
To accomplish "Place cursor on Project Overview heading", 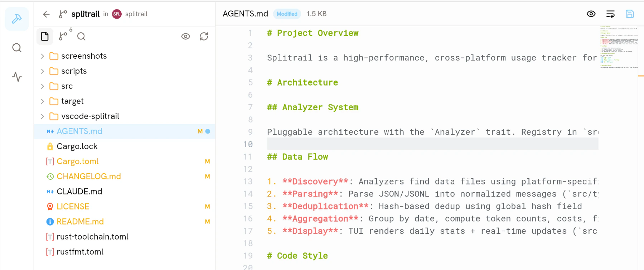I will pyautogui.click(x=313, y=33).
